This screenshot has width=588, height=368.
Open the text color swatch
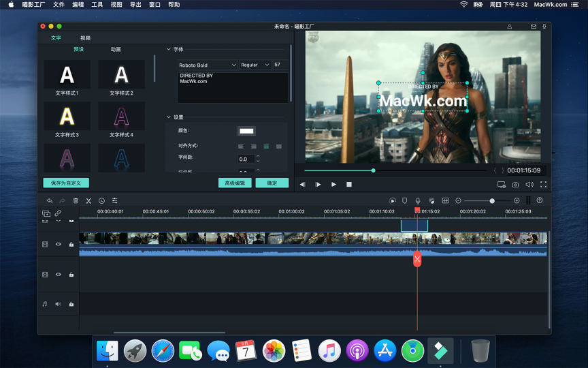[x=246, y=131]
